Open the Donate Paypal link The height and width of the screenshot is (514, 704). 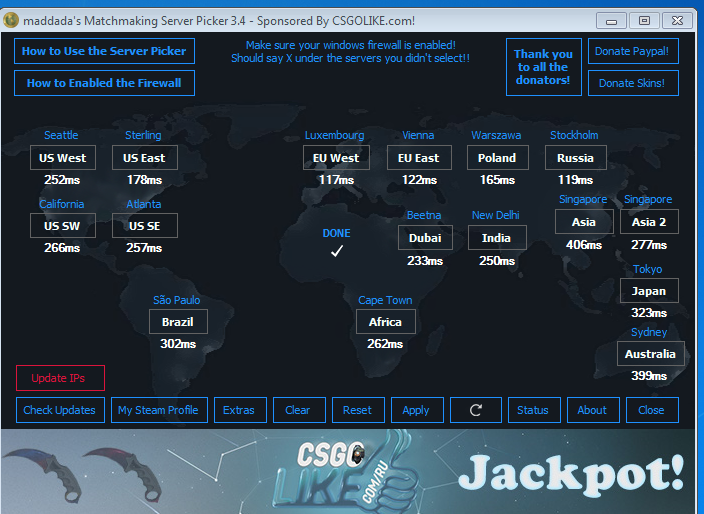[x=632, y=51]
